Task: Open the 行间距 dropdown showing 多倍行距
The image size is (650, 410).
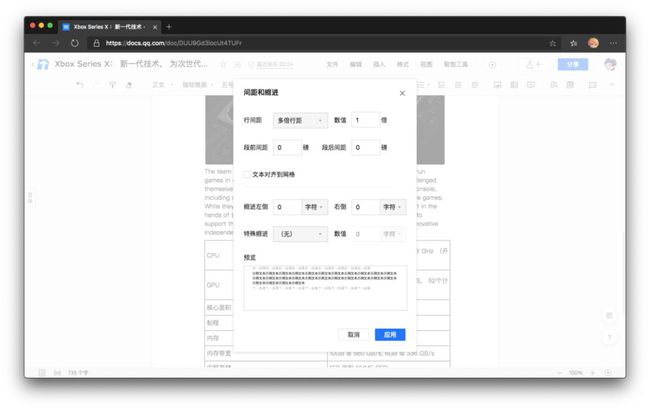Action: pyautogui.click(x=300, y=120)
